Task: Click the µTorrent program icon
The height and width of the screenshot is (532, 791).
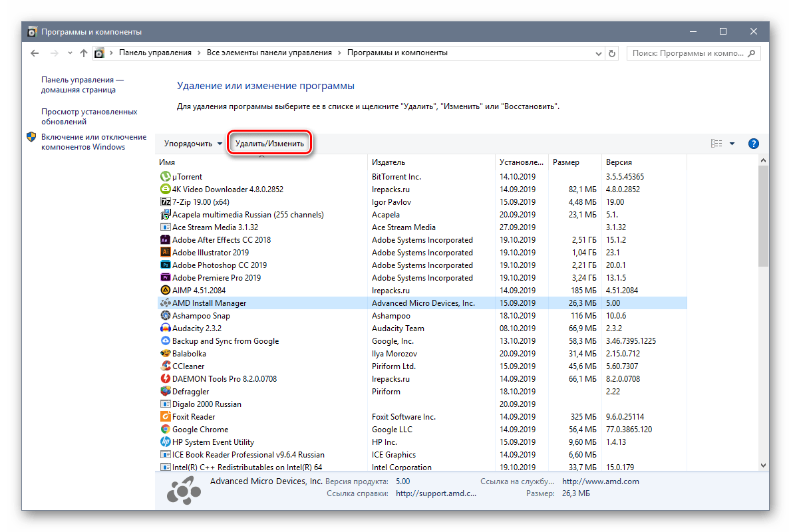Action: coord(165,176)
